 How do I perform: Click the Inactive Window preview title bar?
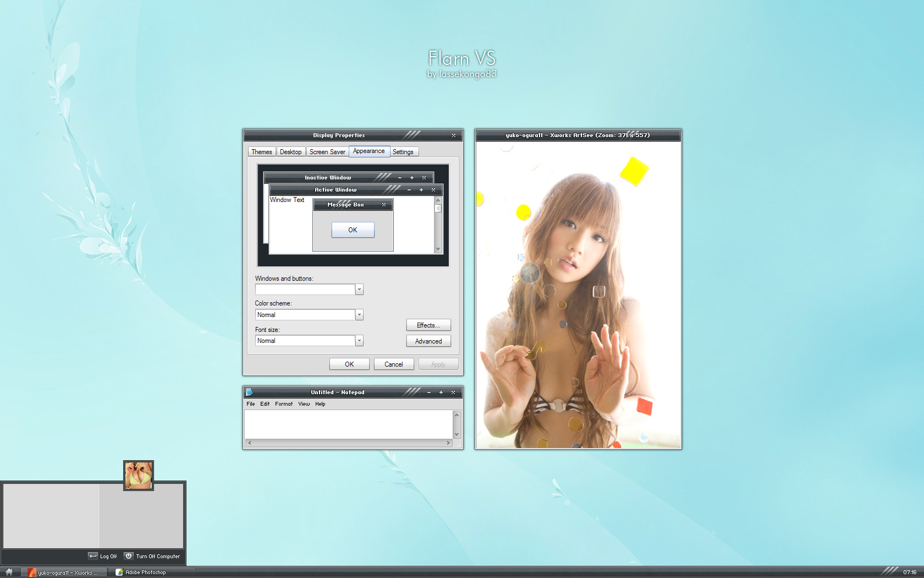[349, 177]
